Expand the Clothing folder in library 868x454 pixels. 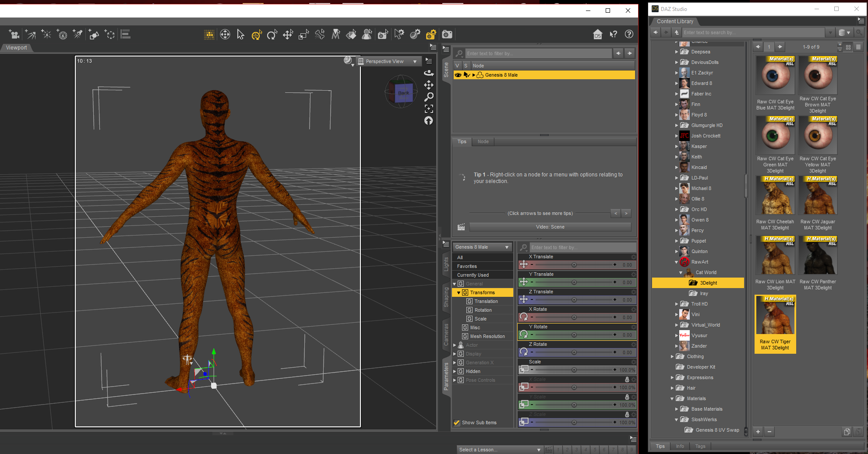(672, 356)
